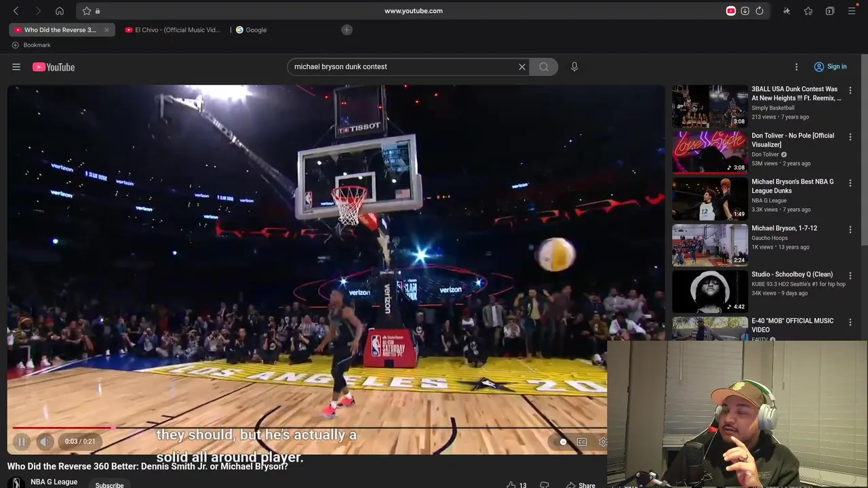Screen dimensions: 868x488
Task: Open options menu for E-40 MOB video
Action: click(850, 322)
